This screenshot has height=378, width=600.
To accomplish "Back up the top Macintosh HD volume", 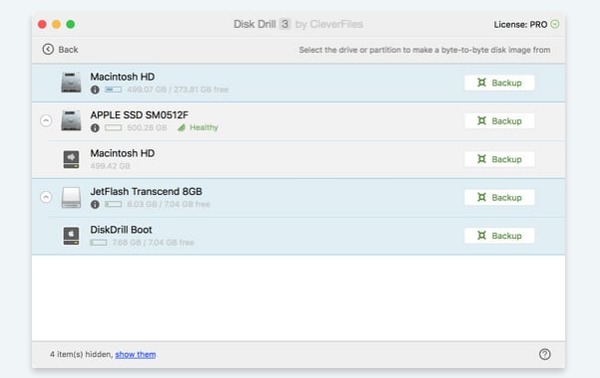I will (x=499, y=83).
